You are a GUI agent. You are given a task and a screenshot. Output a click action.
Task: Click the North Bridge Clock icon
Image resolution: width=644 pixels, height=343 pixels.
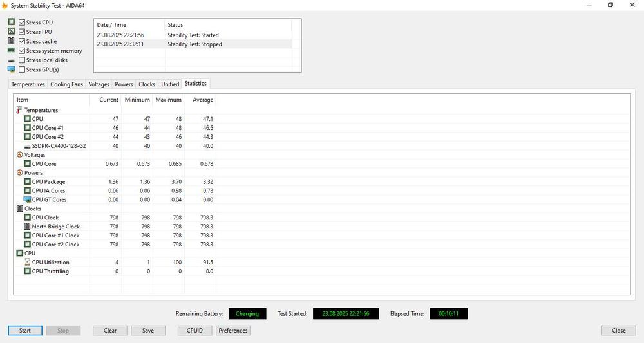pos(28,227)
